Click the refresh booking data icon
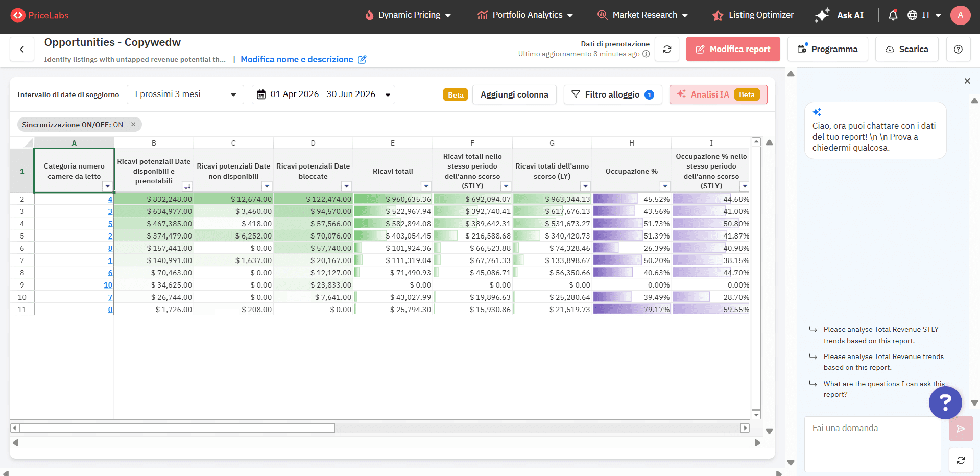The width and height of the screenshot is (980, 476). click(x=667, y=50)
